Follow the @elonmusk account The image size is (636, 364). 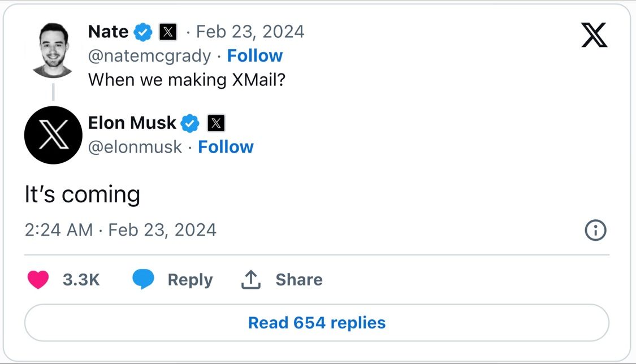226,147
